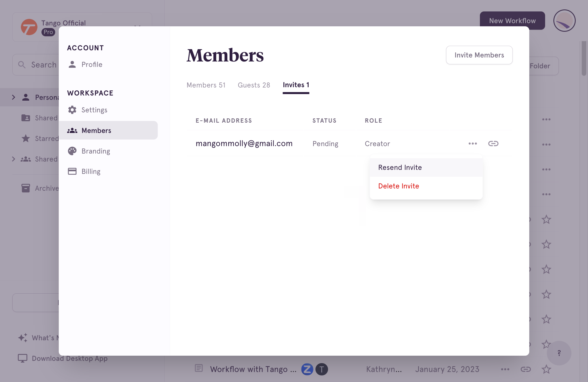Click the Invite Members button
588x382 pixels.
(479, 55)
